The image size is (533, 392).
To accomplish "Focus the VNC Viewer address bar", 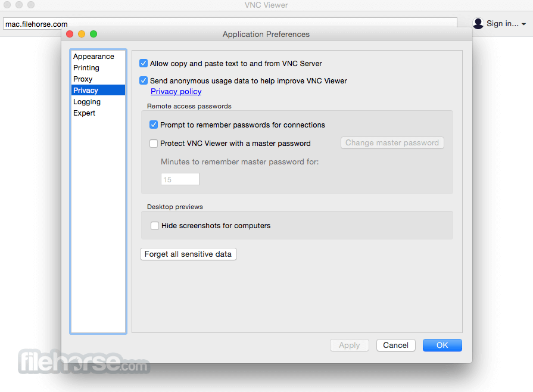I will 230,23.
